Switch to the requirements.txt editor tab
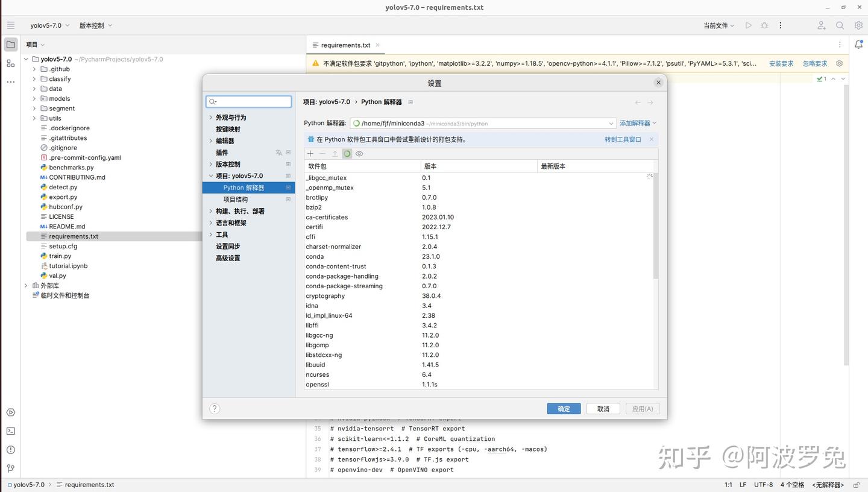This screenshot has width=868, height=492. click(x=344, y=45)
